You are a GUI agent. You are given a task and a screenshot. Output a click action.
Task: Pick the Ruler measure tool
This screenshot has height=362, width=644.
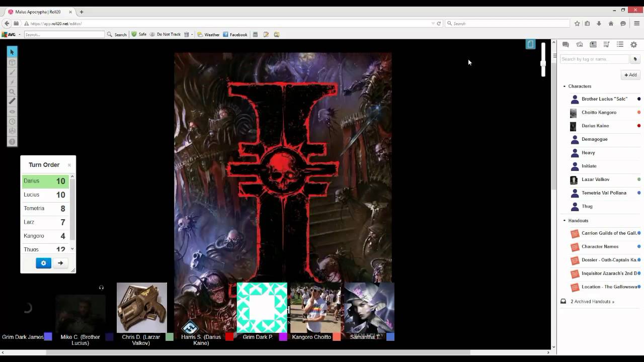12,101
